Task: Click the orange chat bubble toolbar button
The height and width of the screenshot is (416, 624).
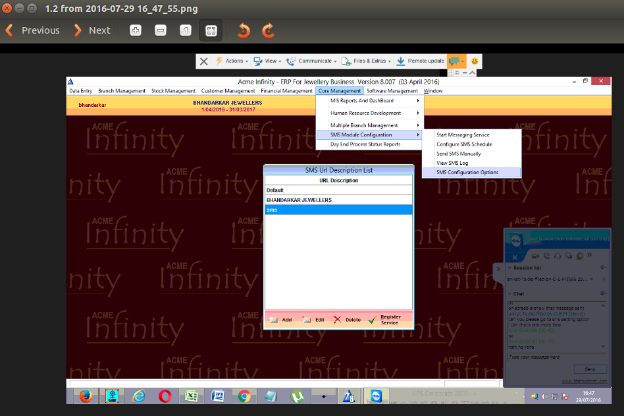Action: click(x=456, y=61)
